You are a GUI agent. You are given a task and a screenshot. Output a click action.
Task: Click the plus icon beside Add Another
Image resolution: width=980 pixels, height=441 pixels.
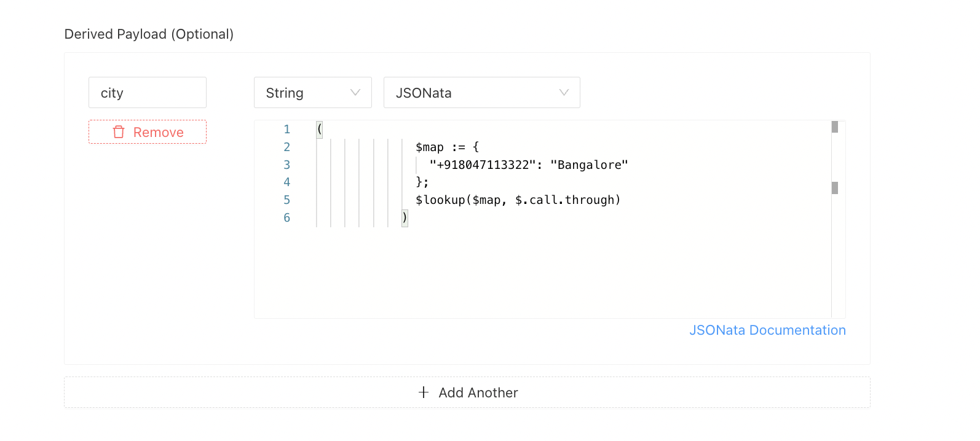coord(424,392)
